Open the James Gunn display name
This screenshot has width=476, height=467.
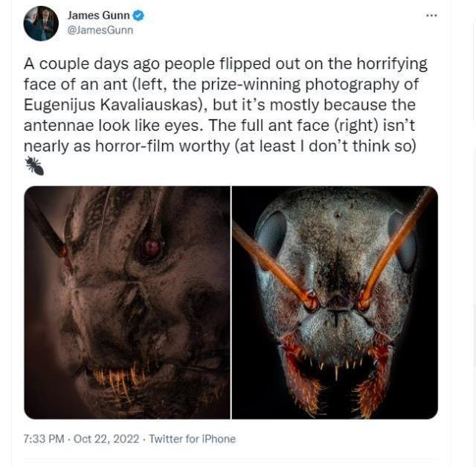point(98,16)
